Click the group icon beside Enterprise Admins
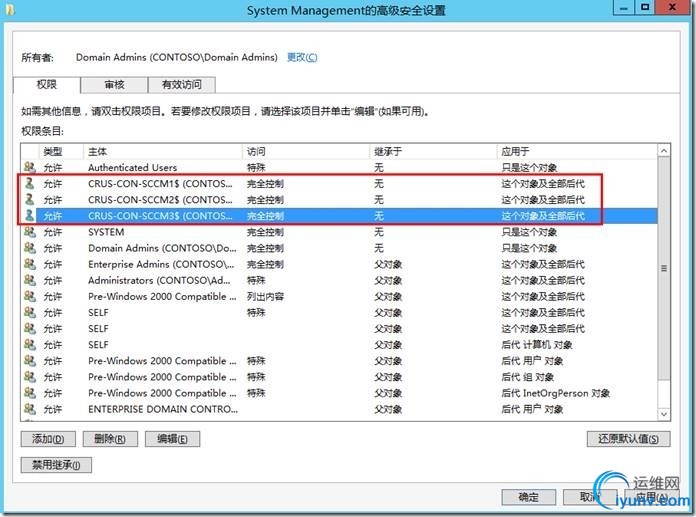 pos(30,264)
